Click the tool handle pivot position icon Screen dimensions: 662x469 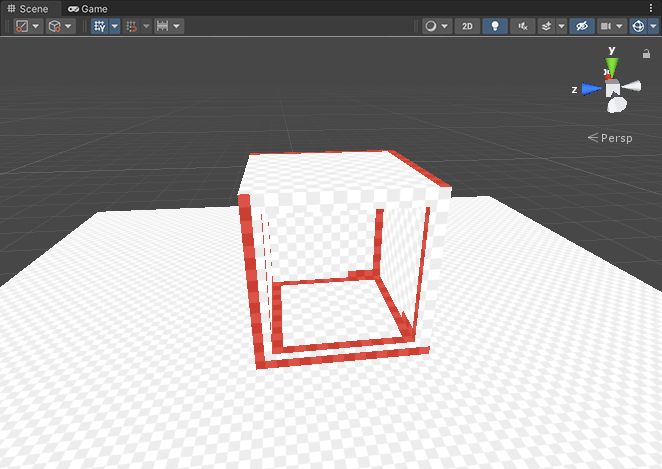click(22, 26)
